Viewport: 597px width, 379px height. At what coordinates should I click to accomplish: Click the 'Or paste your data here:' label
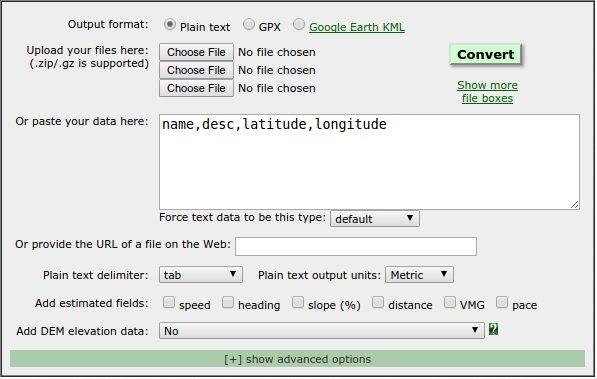(x=82, y=121)
